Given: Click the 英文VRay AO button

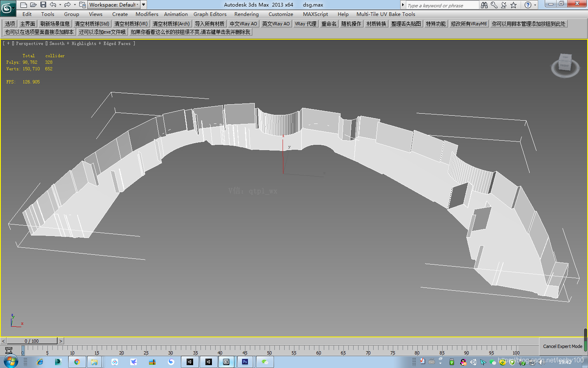Looking at the screenshot, I should tap(276, 24).
